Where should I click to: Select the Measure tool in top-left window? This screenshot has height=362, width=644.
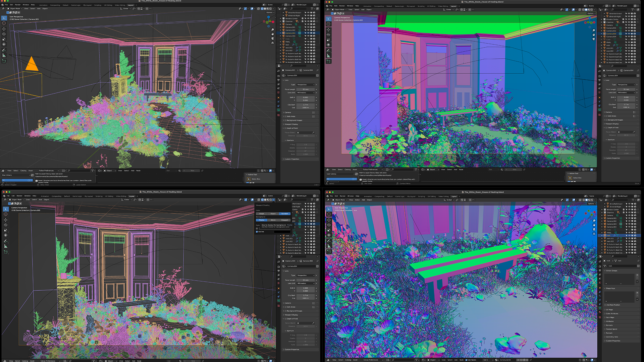click(4, 55)
